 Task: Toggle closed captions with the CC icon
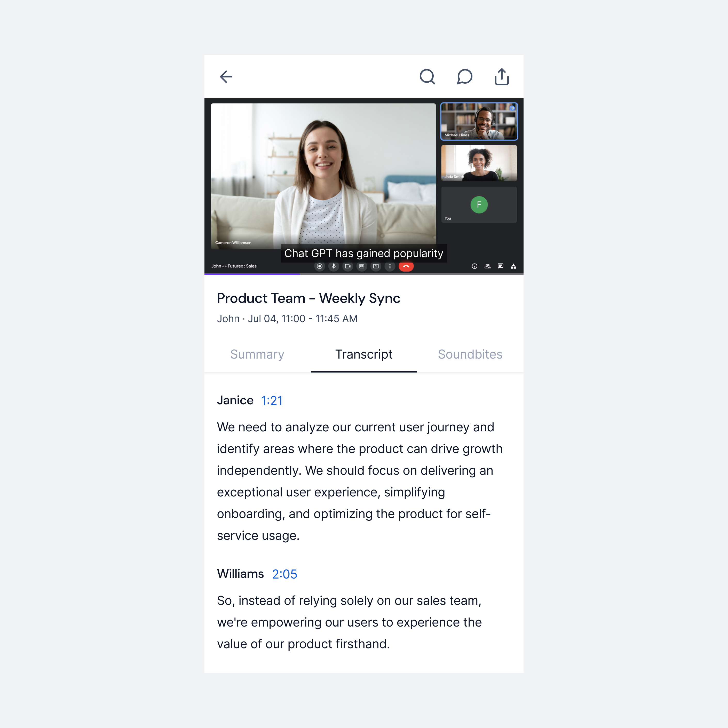362,266
